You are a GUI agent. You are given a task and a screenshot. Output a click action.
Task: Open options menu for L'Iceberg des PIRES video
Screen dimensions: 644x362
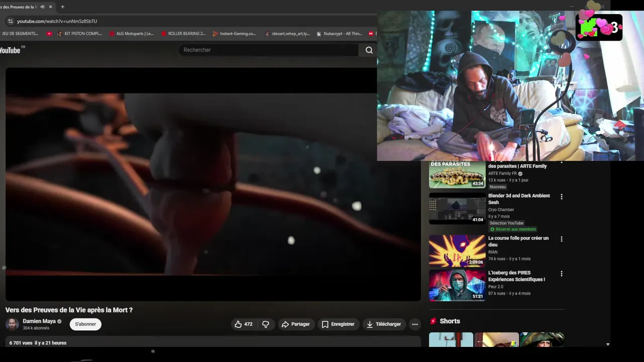click(x=561, y=274)
